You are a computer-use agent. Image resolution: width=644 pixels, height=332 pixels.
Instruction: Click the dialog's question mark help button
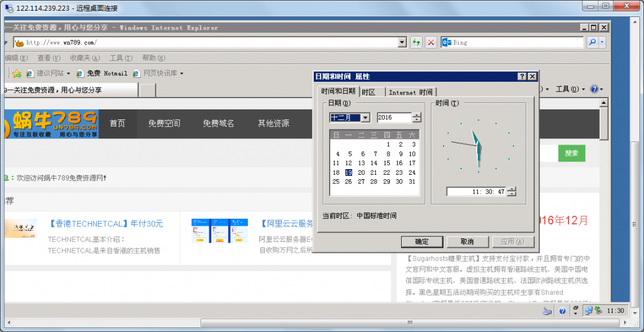[x=522, y=76]
